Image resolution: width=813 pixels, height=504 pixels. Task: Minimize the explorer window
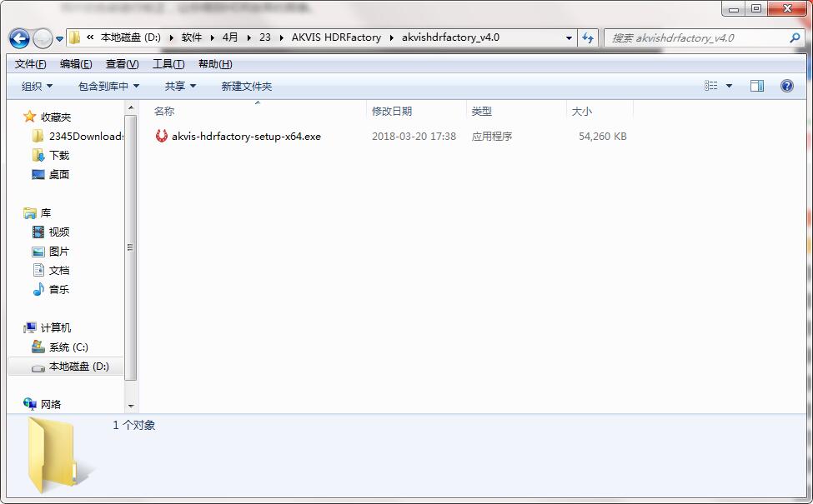click(733, 8)
